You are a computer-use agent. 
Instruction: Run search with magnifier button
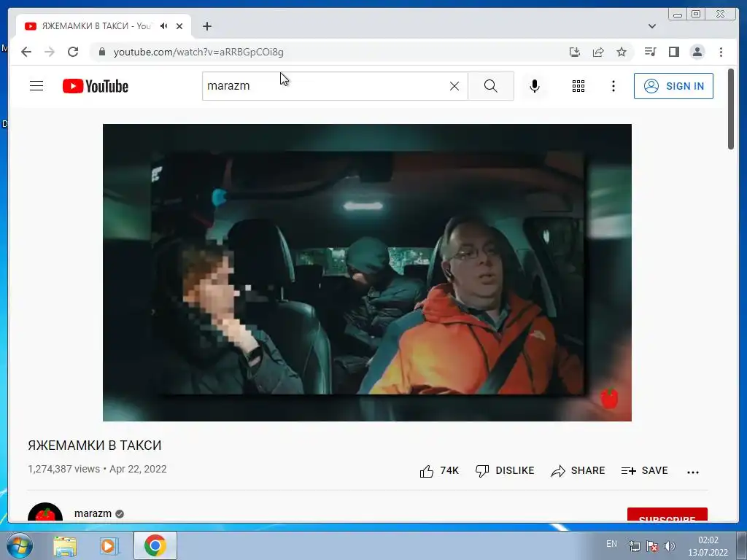pos(491,86)
